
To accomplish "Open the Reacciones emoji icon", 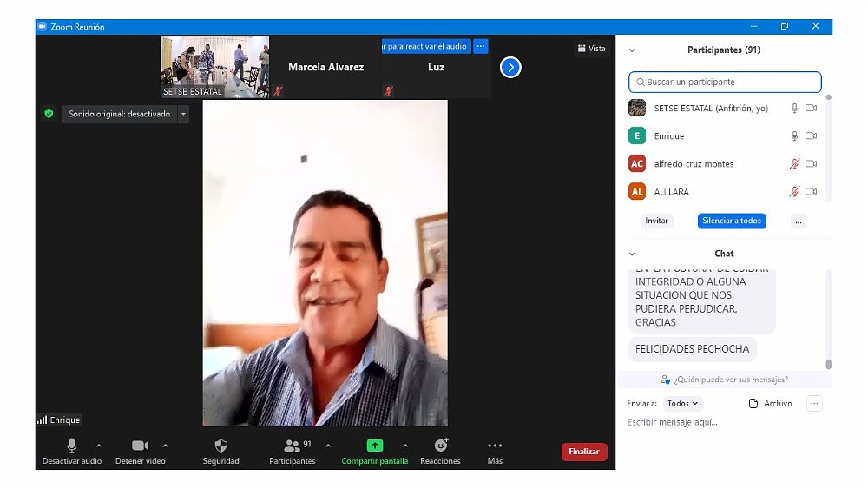I will [440, 446].
